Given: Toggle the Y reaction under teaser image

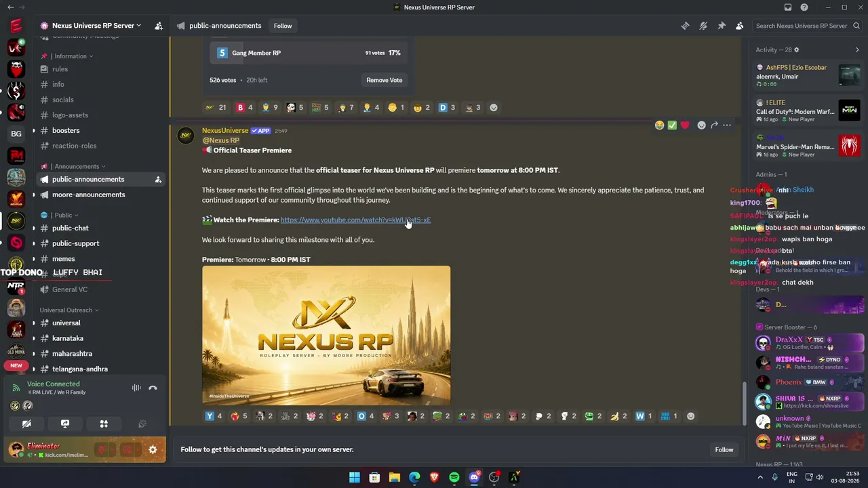Looking at the screenshot, I should (214, 416).
